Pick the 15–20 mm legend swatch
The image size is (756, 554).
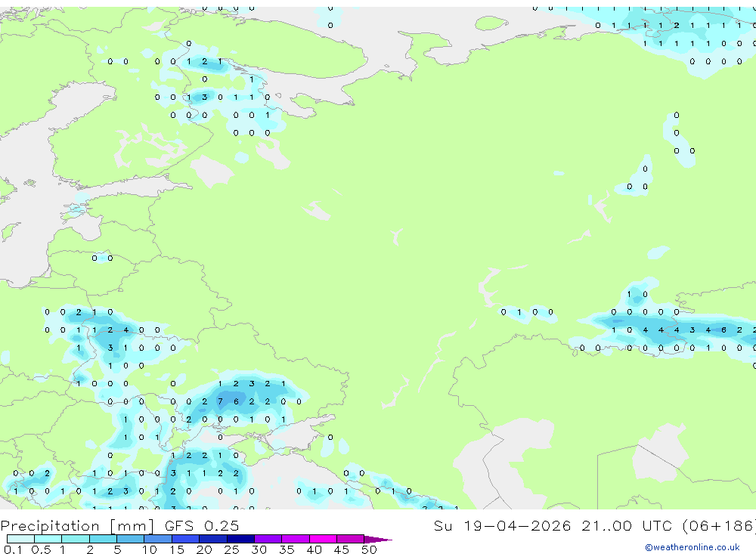(x=185, y=539)
